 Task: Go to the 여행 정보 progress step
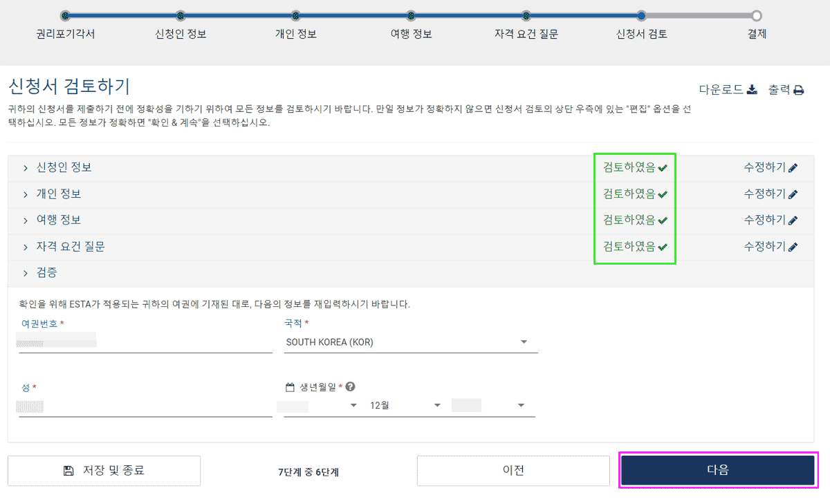411,15
